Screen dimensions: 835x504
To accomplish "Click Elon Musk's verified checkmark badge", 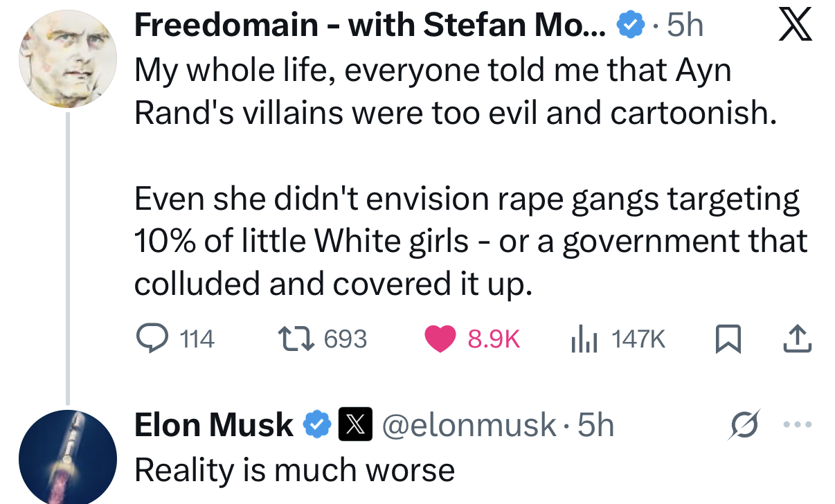I will (318, 425).
